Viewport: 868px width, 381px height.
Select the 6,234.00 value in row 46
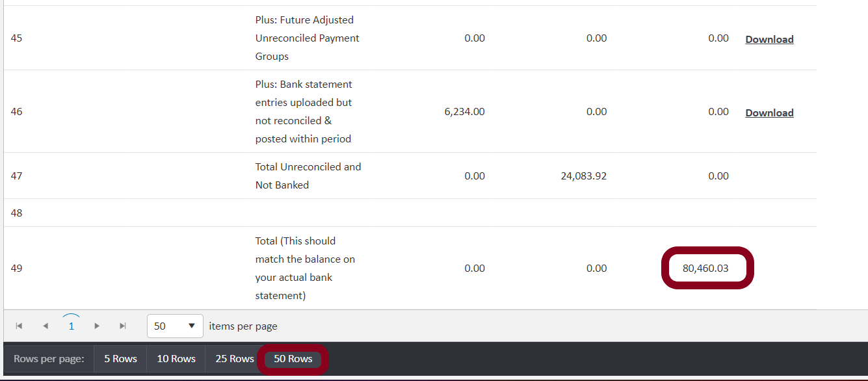click(464, 112)
